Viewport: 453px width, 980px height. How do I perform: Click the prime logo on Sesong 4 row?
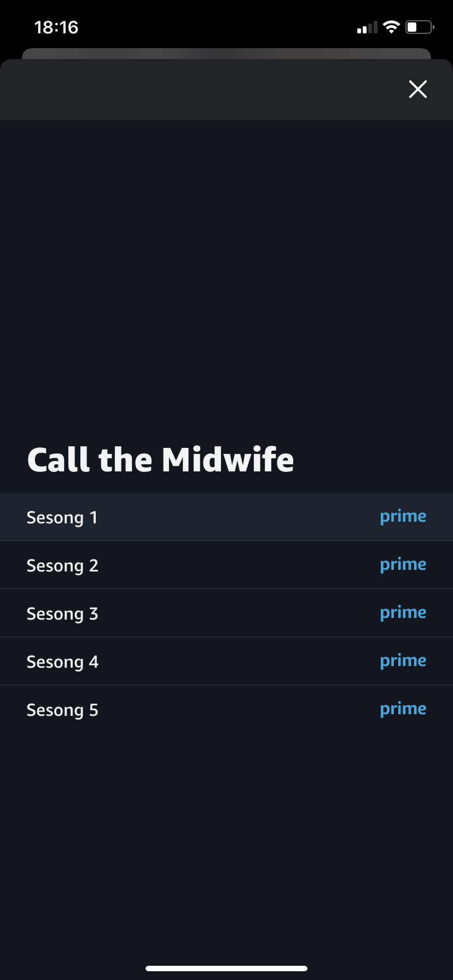tap(403, 661)
